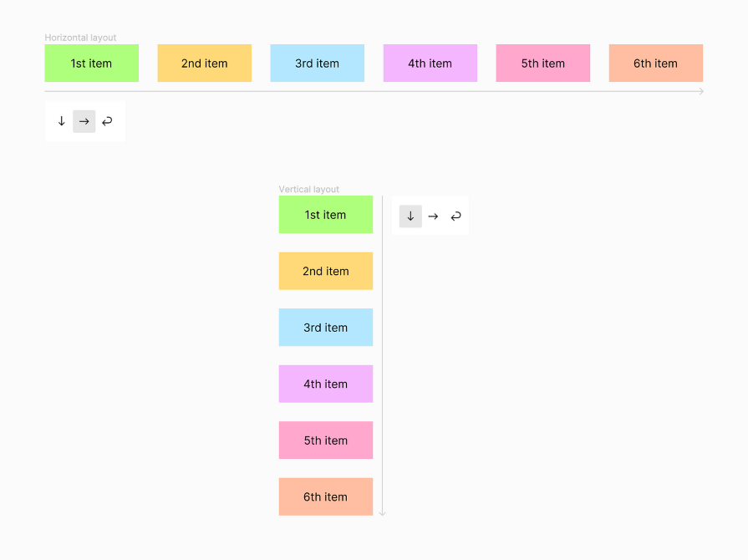Select the orange 6th item in the horizontal row

point(655,63)
